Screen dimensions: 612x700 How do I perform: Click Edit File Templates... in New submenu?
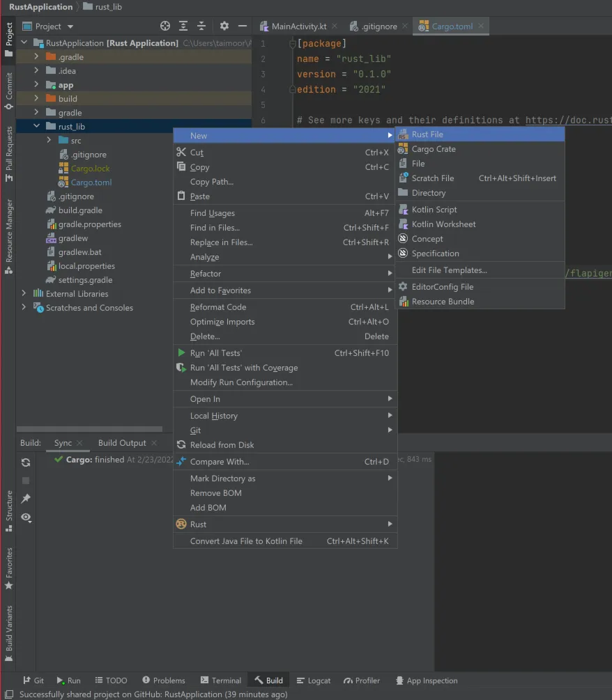480,270
